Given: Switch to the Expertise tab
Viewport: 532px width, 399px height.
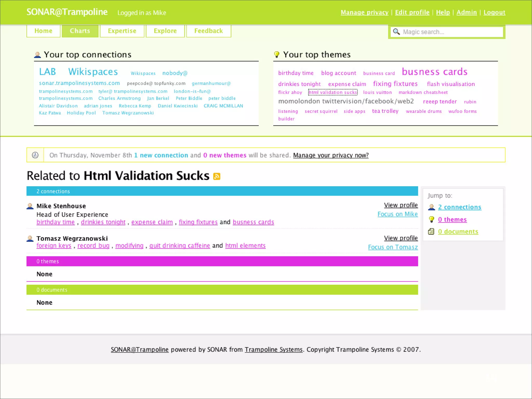Looking at the screenshot, I should pos(122,31).
